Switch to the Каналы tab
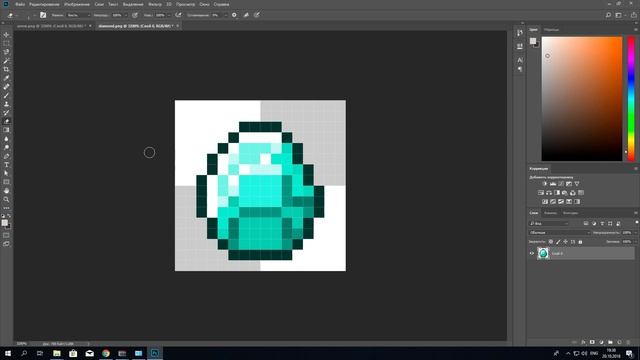640x360 pixels. (x=550, y=213)
